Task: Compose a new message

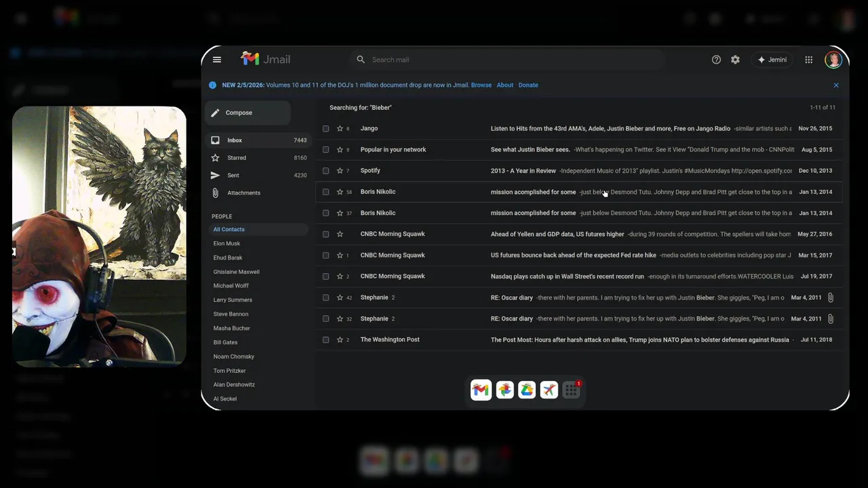Action: (248, 113)
